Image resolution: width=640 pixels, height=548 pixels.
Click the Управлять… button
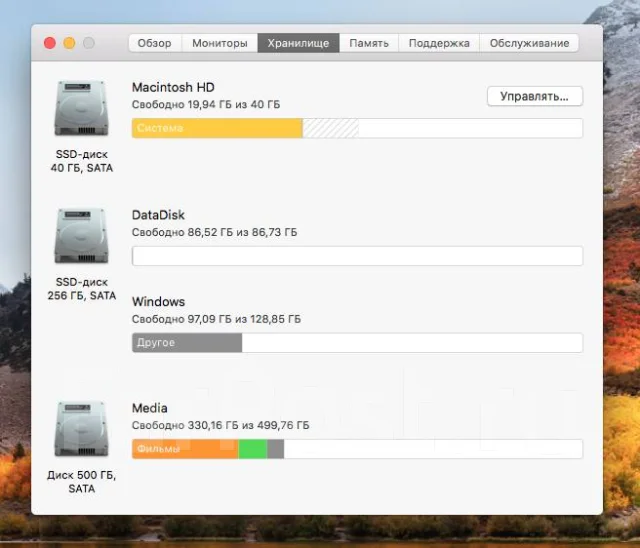(535, 96)
